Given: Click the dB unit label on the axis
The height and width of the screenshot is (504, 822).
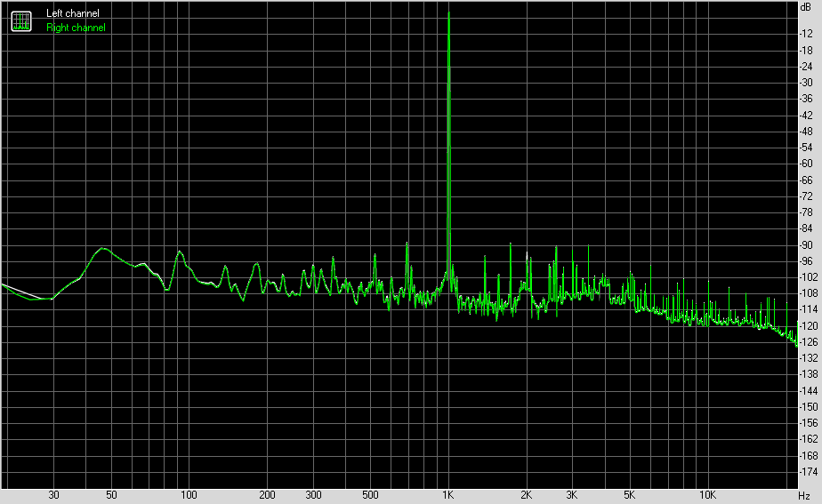Looking at the screenshot, I should point(806,7).
